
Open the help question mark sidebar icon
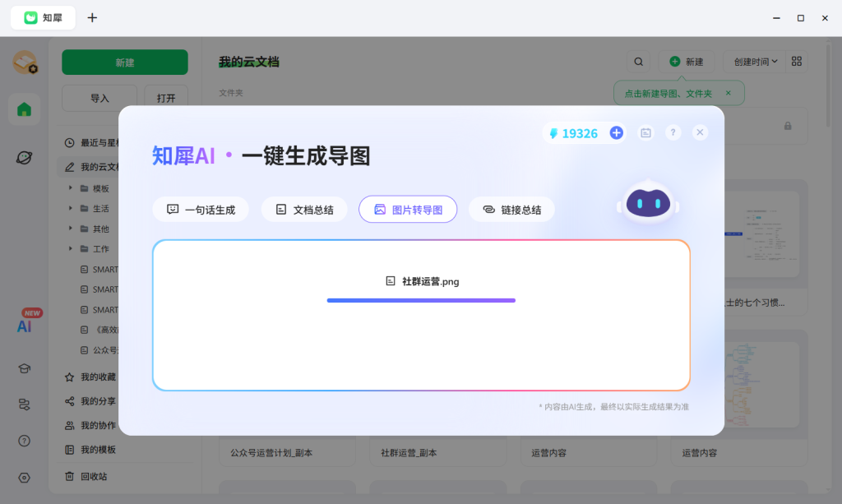24,442
